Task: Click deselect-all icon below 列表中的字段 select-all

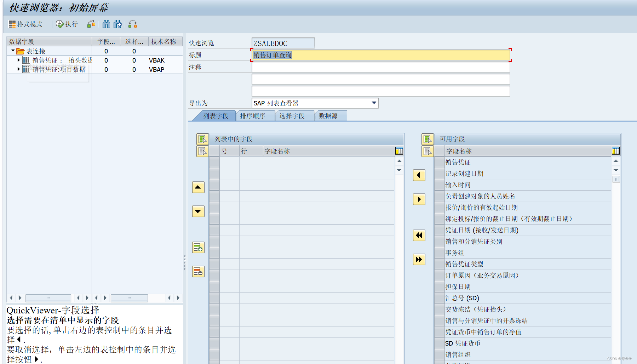Action: point(202,151)
